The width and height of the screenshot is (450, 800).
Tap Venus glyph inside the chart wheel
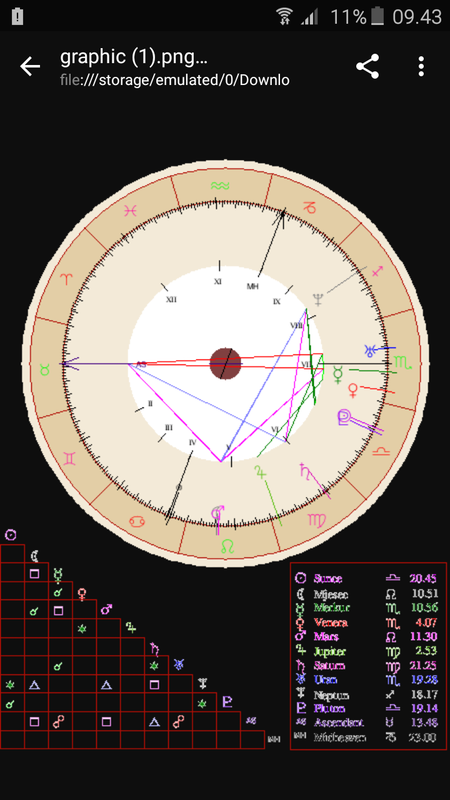pyautogui.click(x=353, y=390)
